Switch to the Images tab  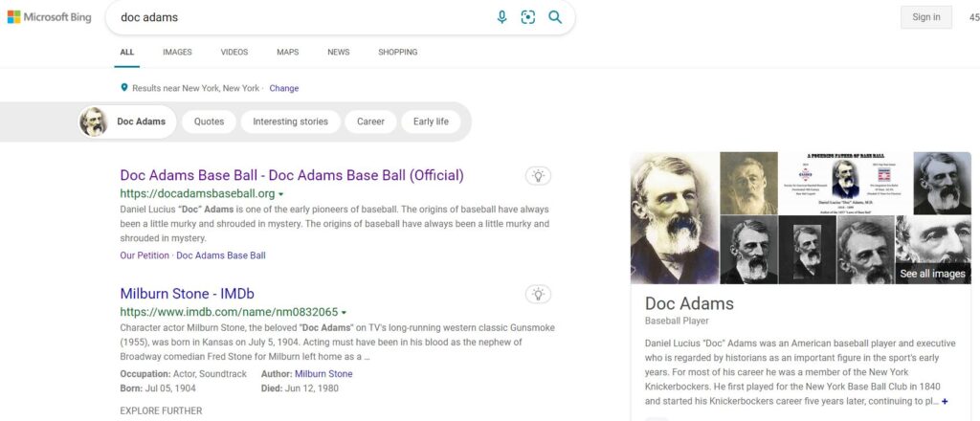click(x=177, y=52)
